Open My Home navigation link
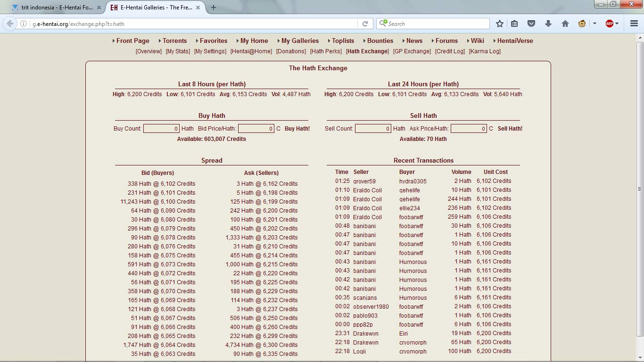This screenshot has width=644, height=362. pos(254,41)
